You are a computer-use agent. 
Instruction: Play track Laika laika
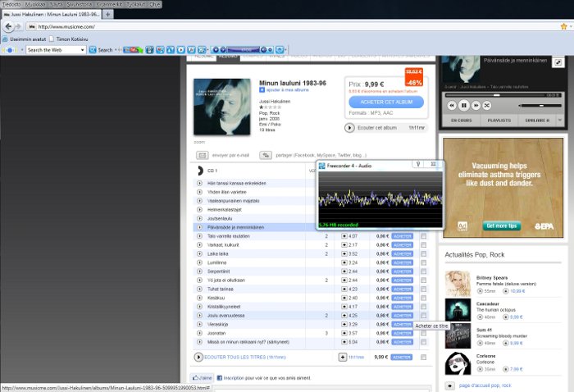(199, 253)
